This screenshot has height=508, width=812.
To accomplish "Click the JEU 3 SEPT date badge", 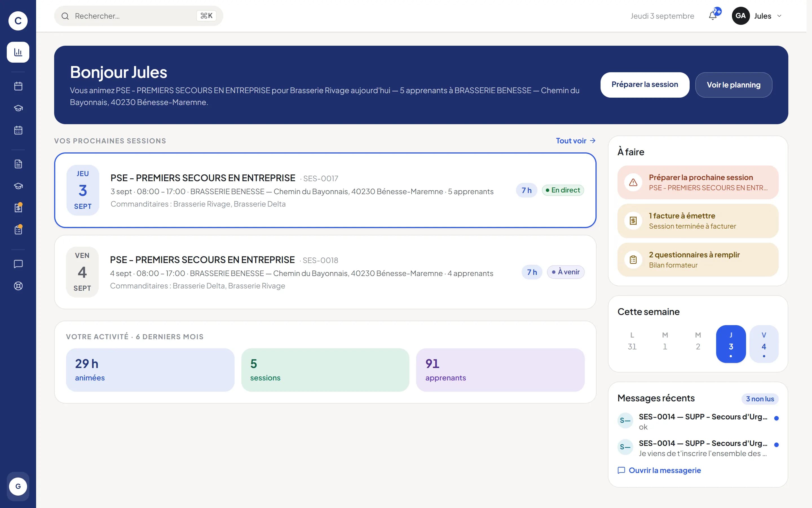I will [83, 190].
